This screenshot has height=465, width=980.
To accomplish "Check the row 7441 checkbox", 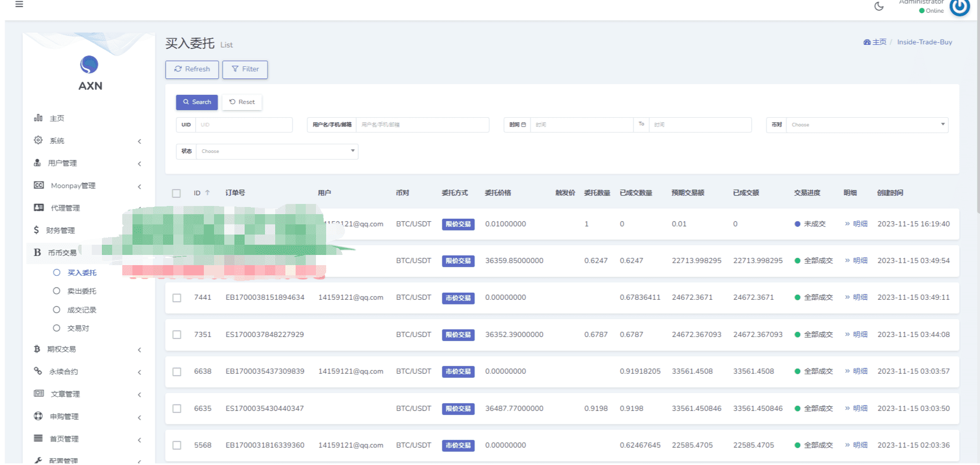I will [x=177, y=298].
